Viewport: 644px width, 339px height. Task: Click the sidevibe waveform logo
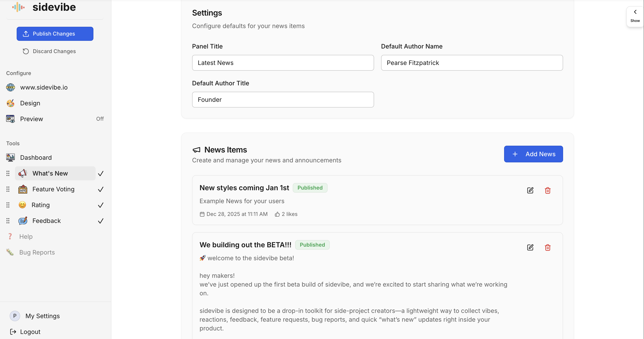point(18,7)
